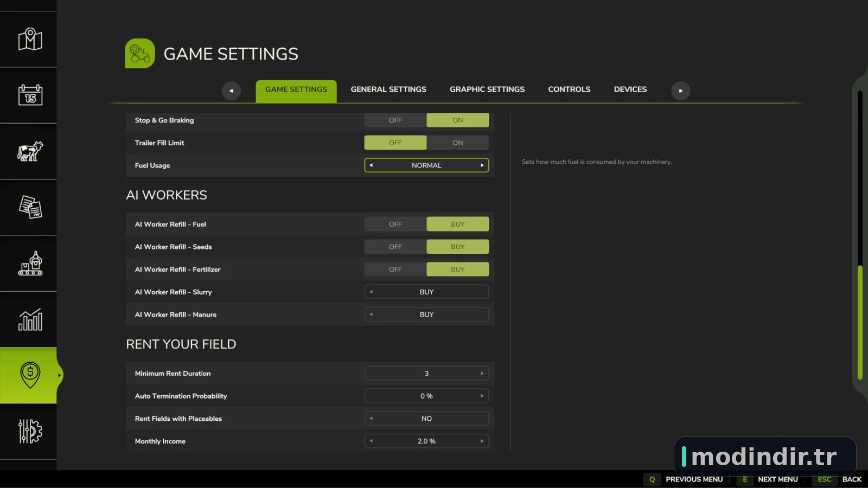Switch to Graphic Settings tab
Image resolution: width=868 pixels, height=488 pixels.
pyautogui.click(x=487, y=89)
